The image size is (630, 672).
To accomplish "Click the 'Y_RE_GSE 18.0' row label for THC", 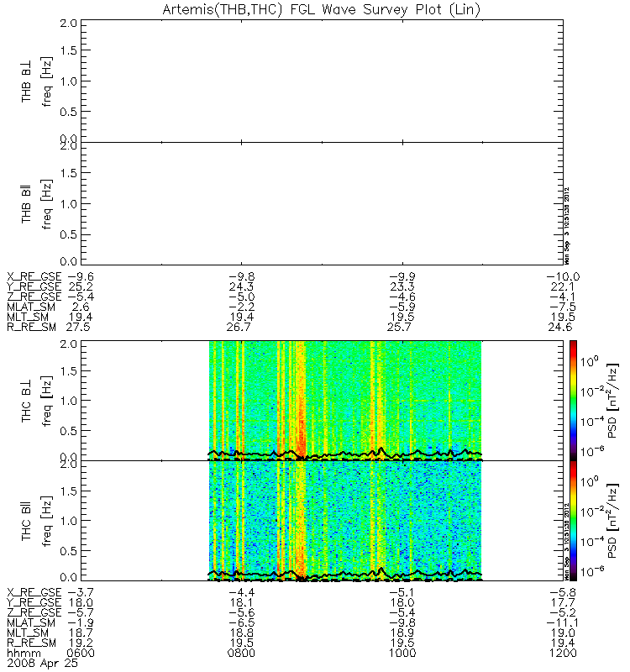I will [x=50, y=602].
